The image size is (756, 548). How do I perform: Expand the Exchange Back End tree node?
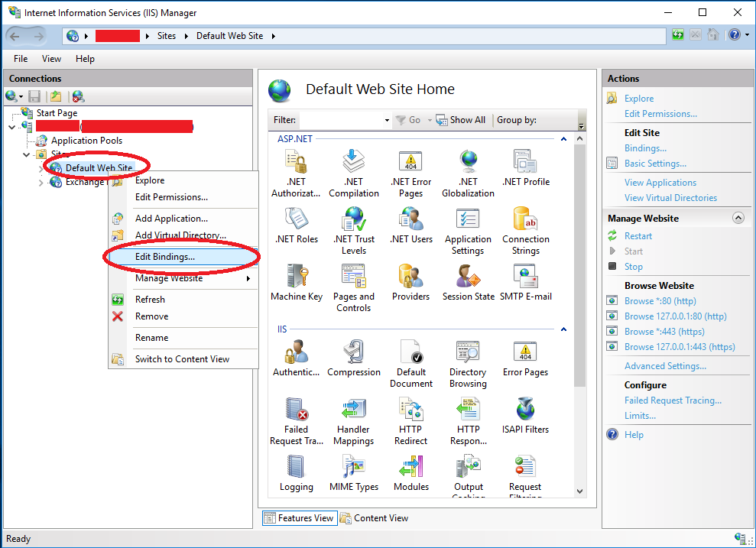(x=41, y=183)
